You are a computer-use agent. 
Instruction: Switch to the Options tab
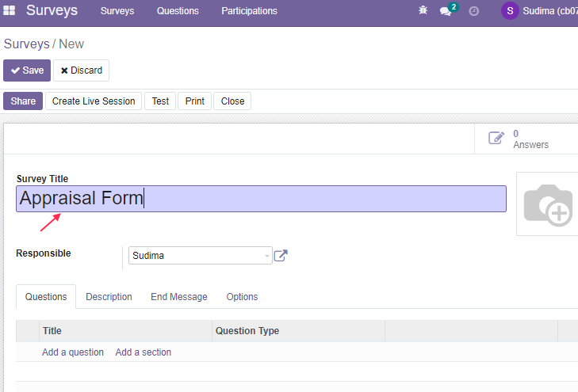242,297
